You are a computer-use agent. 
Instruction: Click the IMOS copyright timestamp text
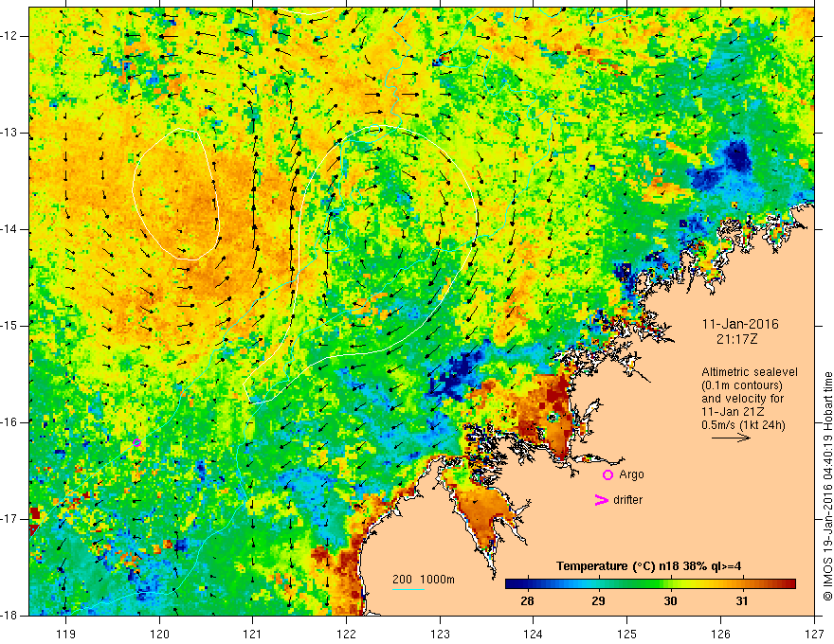[827, 486]
